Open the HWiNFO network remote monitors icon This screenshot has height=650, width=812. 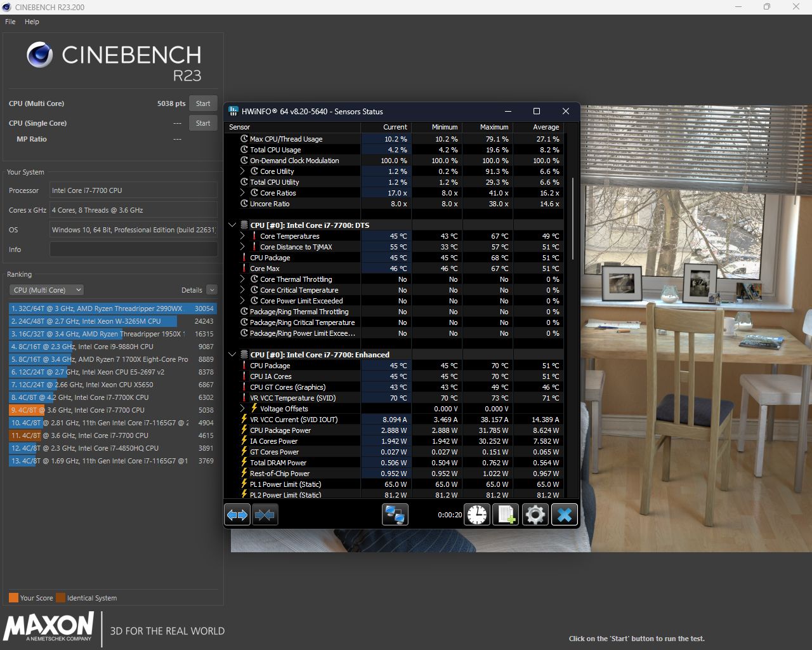pyautogui.click(x=395, y=515)
